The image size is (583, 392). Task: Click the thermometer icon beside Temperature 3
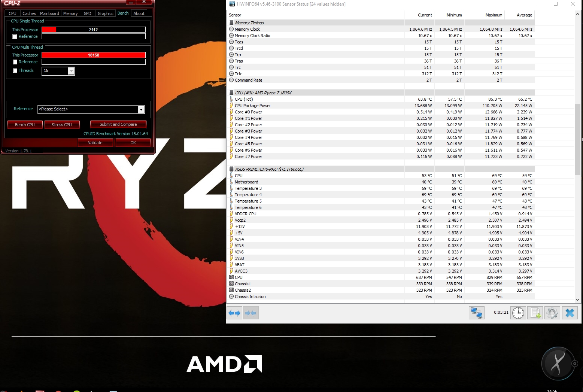pos(231,188)
